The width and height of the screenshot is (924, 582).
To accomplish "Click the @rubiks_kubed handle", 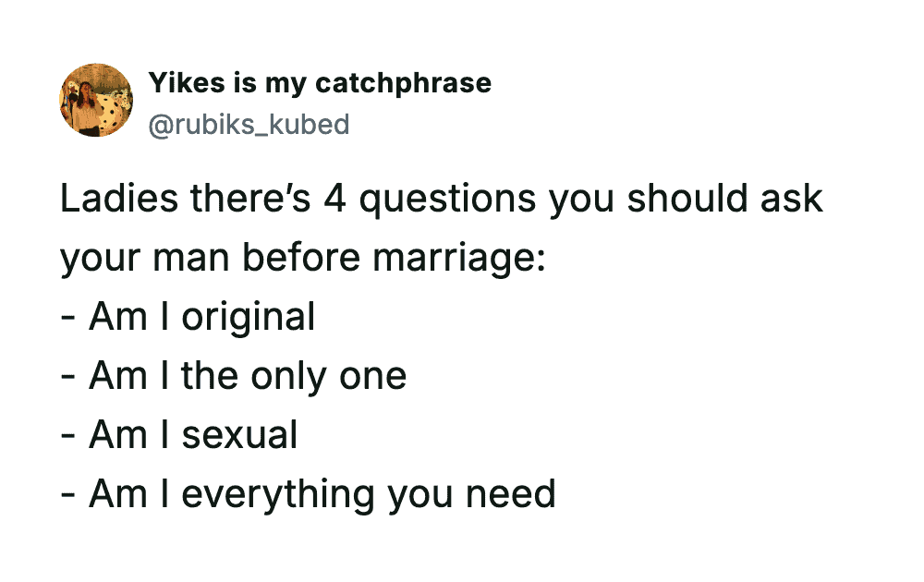I will 249,124.
